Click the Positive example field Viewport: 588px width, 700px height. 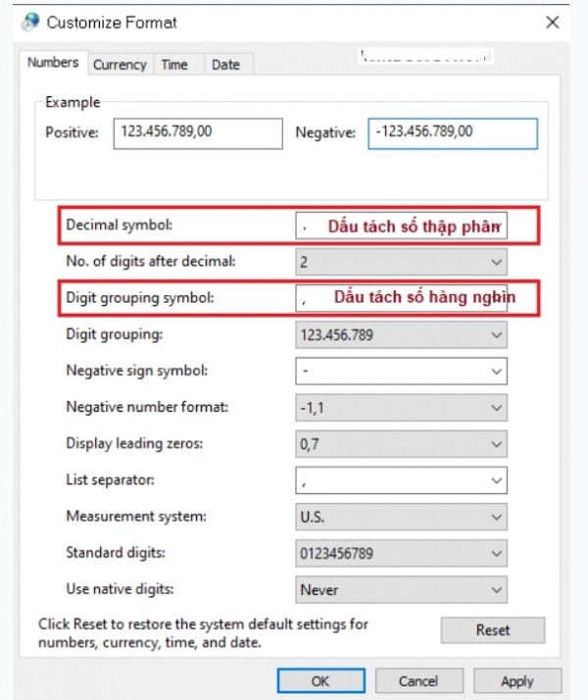pyautogui.click(x=198, y=133)
